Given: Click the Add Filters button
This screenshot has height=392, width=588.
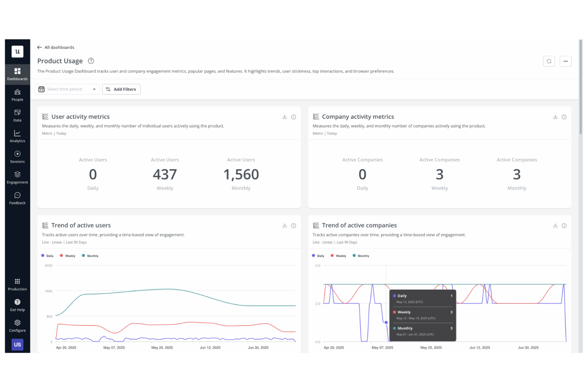Looking at the screenshot, I should tap(121, 89).
